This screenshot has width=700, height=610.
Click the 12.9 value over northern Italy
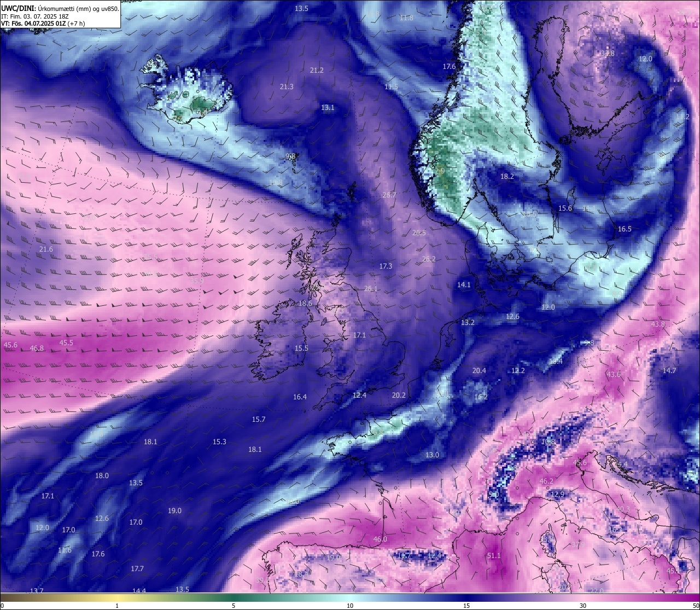557,494
